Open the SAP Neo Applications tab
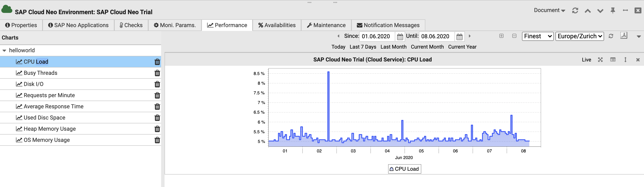Image resolution: width=644 pixels, height=187 pixels. coord(78,25)
